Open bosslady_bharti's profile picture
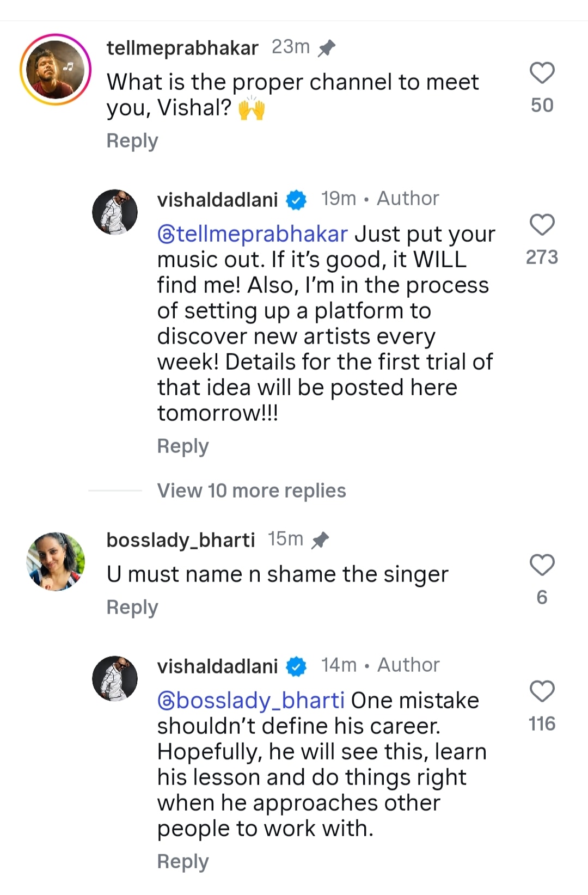This screenshot has width=588, height=895. (x=56, y=561)
